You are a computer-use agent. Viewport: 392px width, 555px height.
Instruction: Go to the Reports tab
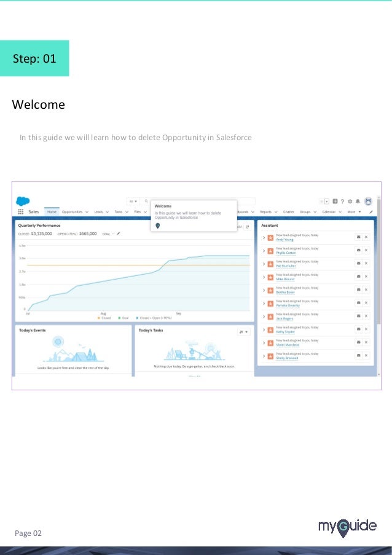265,211
